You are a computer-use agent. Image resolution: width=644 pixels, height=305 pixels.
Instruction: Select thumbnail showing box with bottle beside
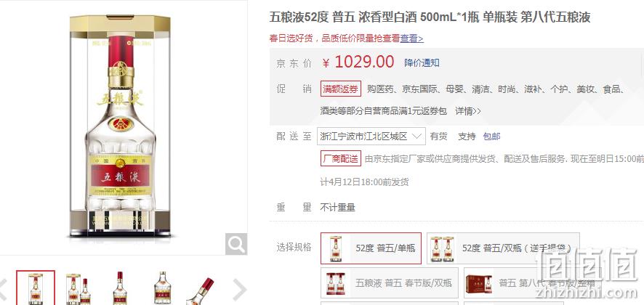(x=78, y=288)
